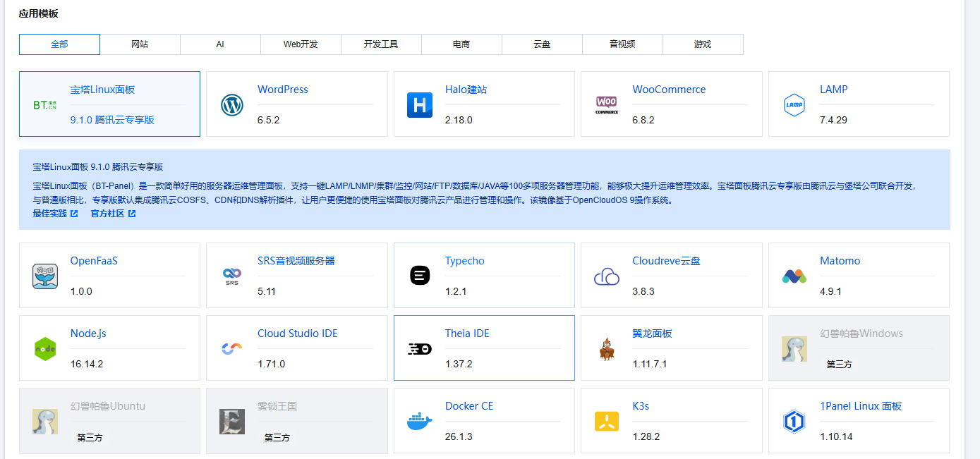Click Theia IDE version 1.37.2

coord(459,364)
